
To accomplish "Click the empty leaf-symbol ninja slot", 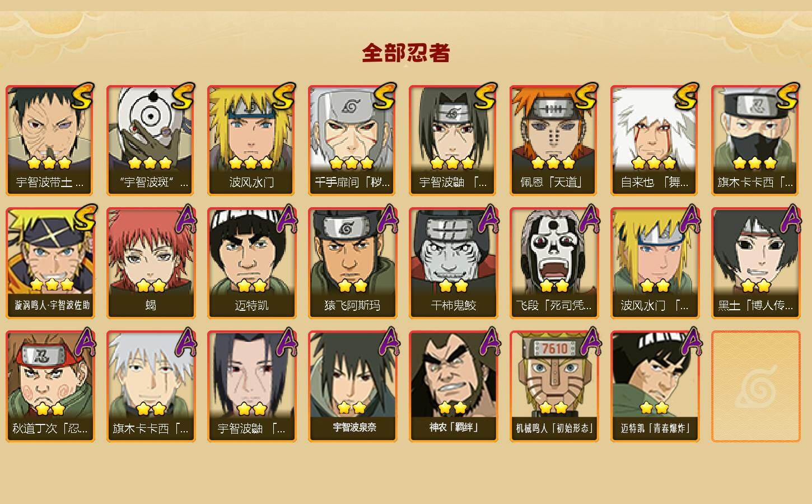I will [x=756, y=386].
